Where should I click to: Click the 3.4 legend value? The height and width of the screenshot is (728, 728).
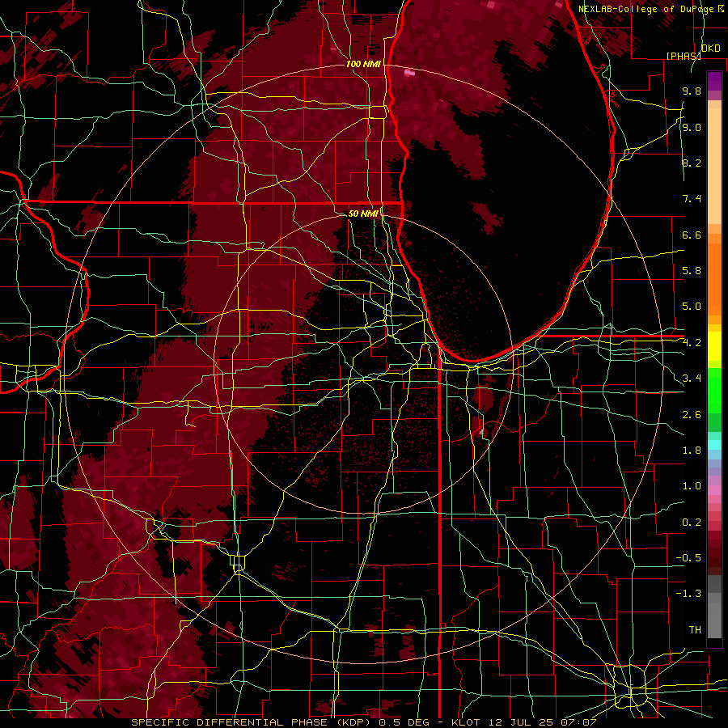point(692,379)
